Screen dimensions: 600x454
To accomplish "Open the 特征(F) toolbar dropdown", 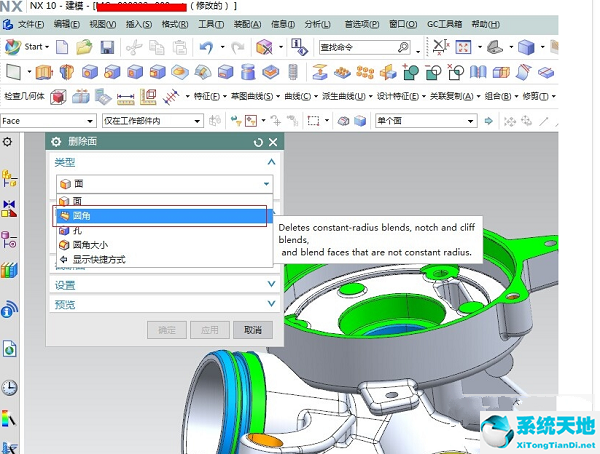I will point(210,96).
